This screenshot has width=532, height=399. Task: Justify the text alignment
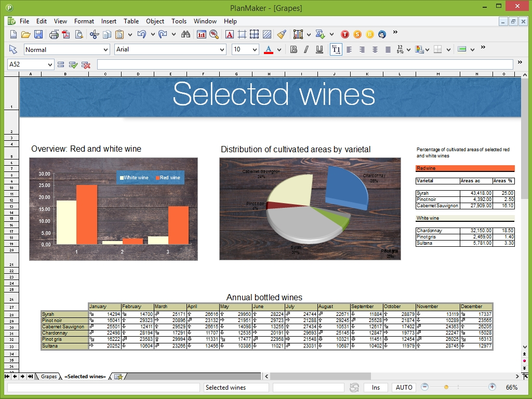point(388,49)
